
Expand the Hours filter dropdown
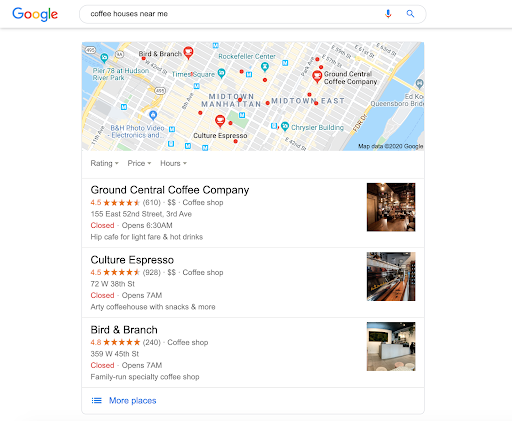[x=173, y=163]
